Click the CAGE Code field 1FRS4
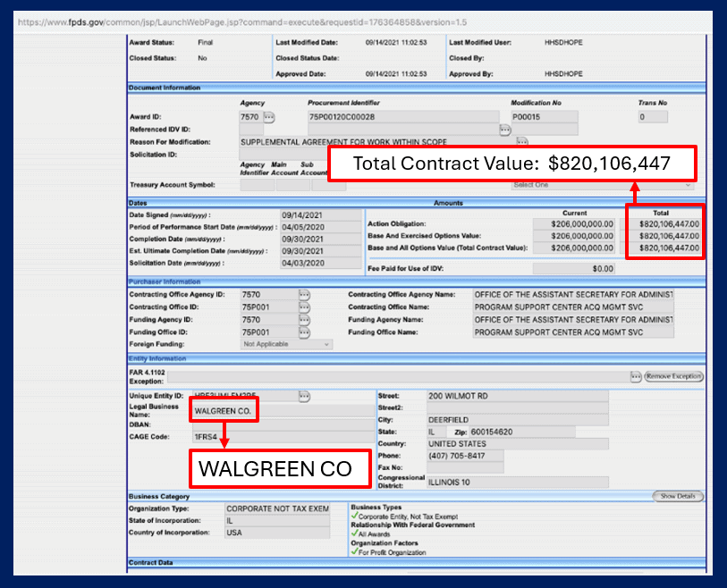 pyautogui.click(x=283, y=437)
